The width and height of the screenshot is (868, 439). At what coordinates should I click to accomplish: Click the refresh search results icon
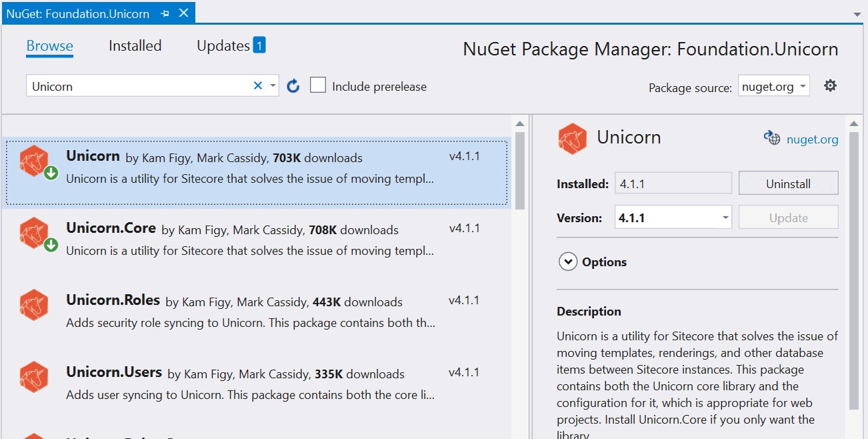293,86
